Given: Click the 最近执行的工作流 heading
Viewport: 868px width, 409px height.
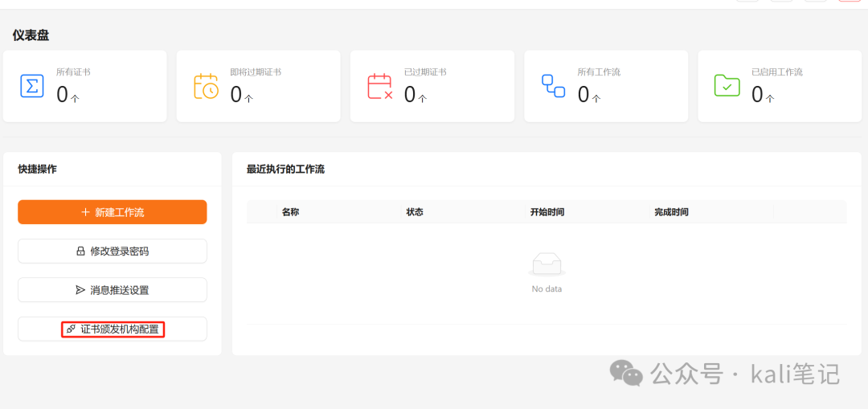Looking at the screenshot, I should [x=285, y=170].
